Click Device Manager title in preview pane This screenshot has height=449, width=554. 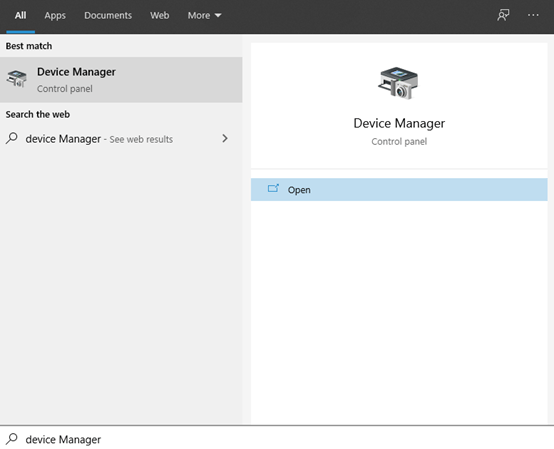399,123
